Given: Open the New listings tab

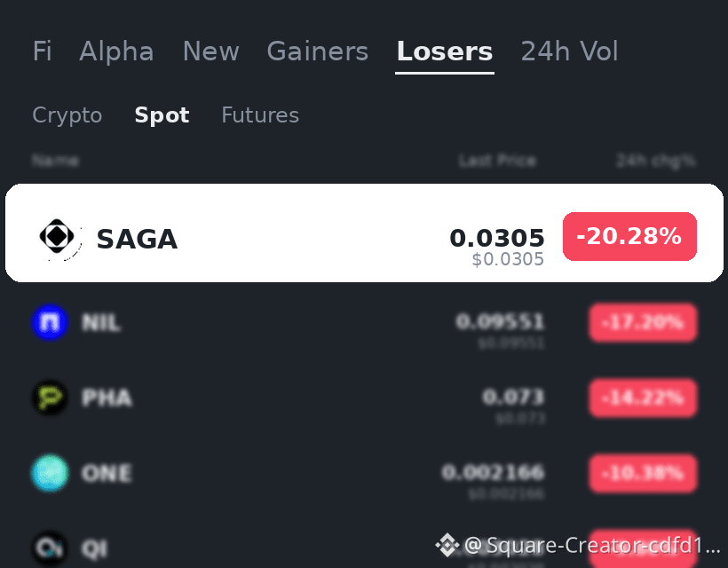Looking at the screenshot, I should (x=210, y=51).
